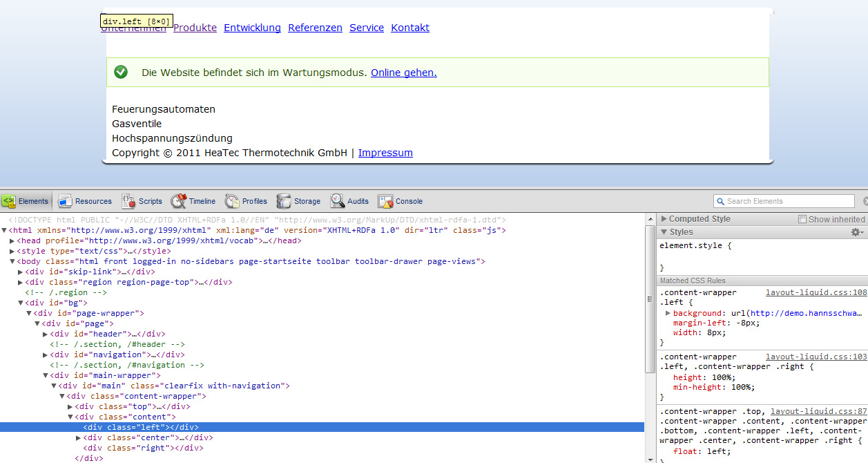Open the Scripts panel icon
This screenshot has width=868, height=463.
tap(128, 201)
